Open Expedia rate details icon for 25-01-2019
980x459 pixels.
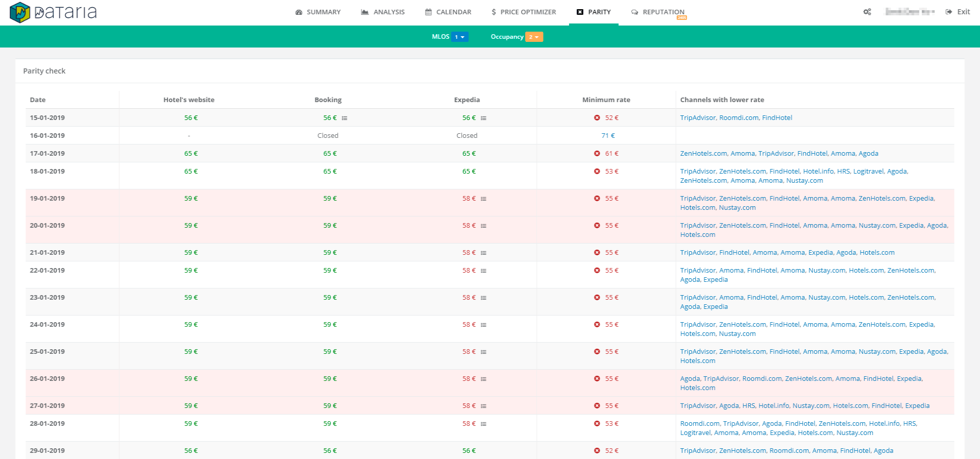coord(483,352)
